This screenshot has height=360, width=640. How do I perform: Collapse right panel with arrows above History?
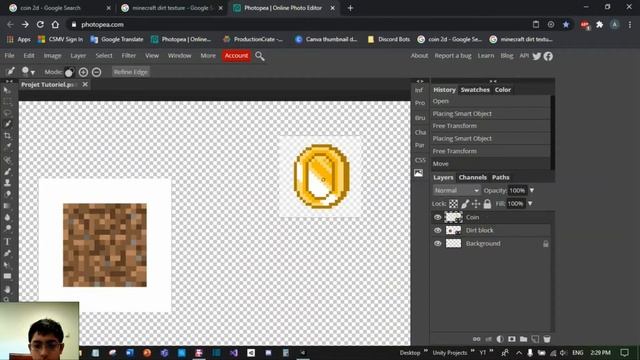[x=493, y=81]
